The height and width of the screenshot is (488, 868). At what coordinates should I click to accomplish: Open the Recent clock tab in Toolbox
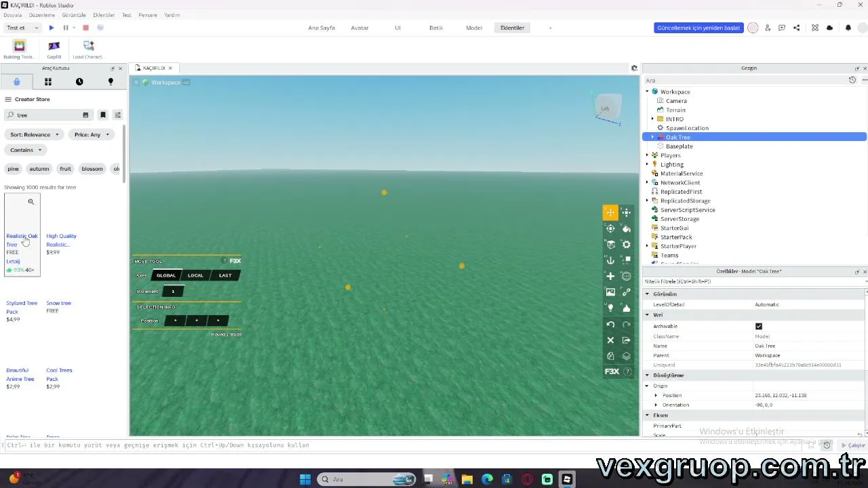pos(79,82)
